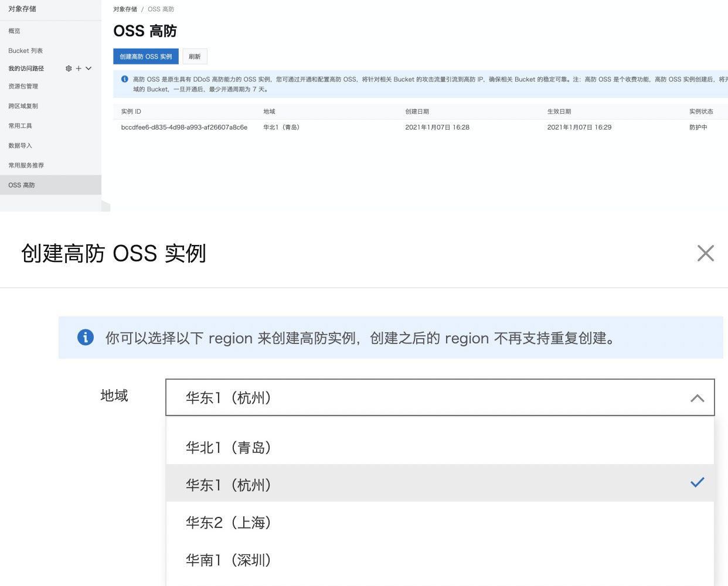
Task: Click effective date 2021年1月07日 16:29
Action: pos(579,127)
